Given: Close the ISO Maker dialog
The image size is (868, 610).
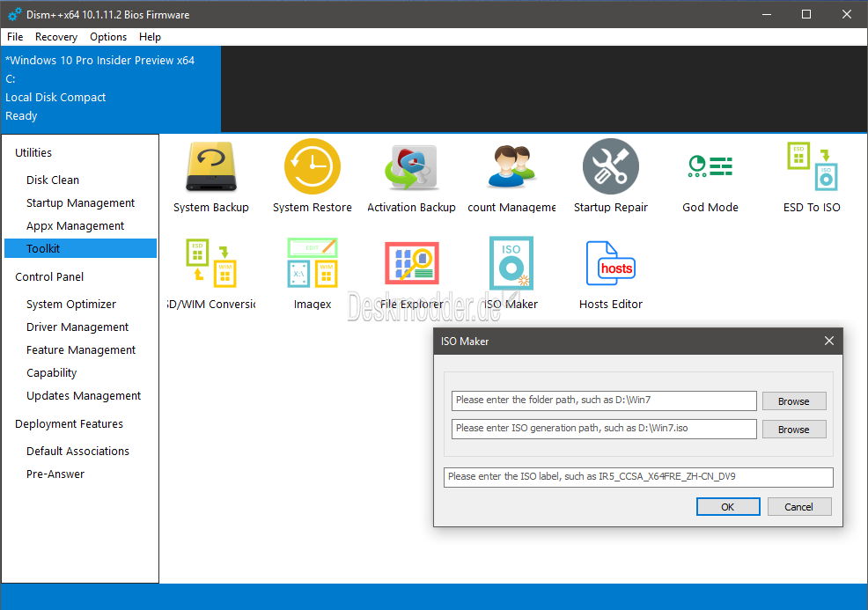Looking at the screenshot, I should [x=828, y=341].
